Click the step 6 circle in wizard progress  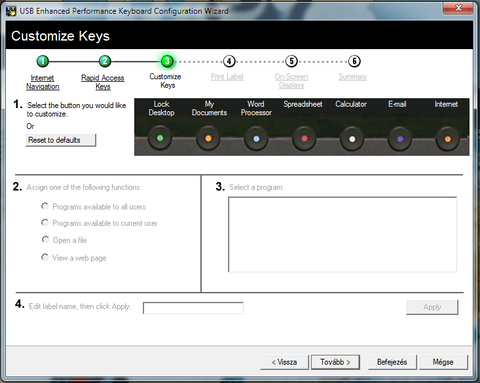pyautogui.click(x=354, y=61)
